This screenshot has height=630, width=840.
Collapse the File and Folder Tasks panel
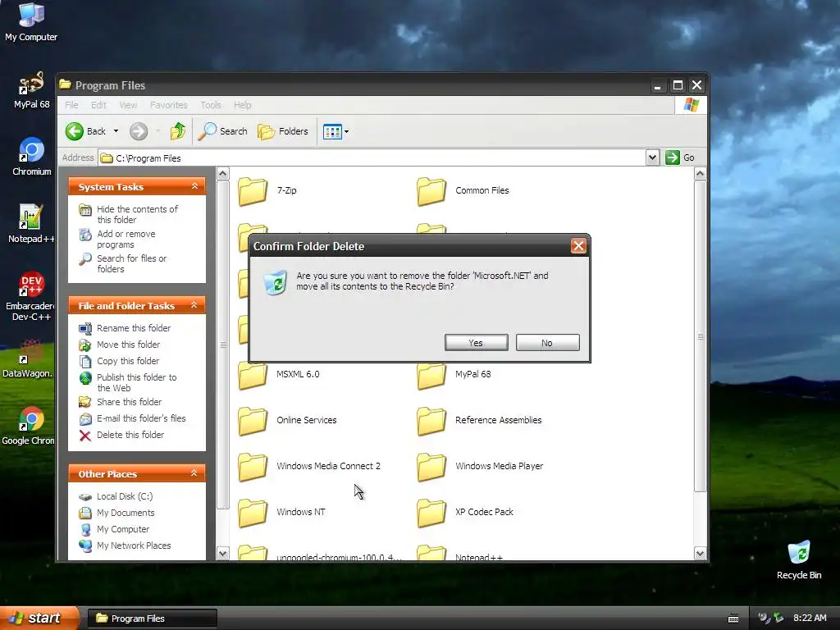pyautogui.click(x=194, y=305)
